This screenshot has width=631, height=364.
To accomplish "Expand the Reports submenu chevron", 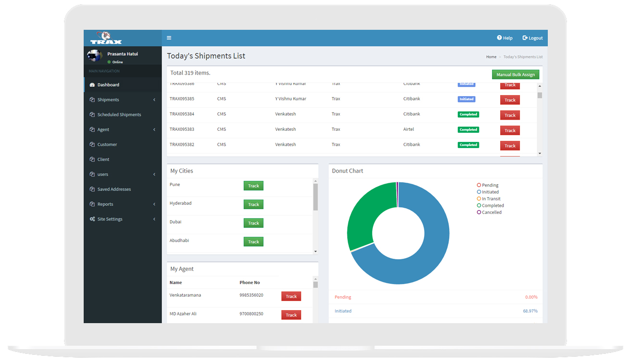I will pyautogui.click(x=154, y=204).
